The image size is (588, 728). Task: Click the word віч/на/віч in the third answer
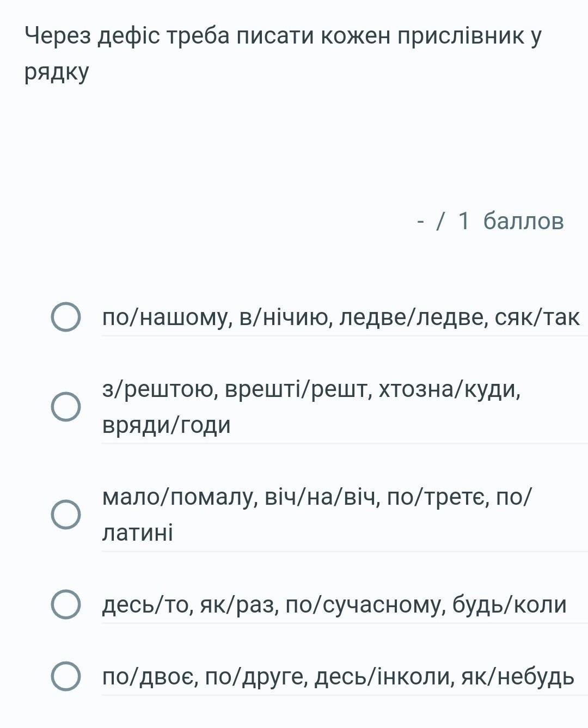click(x=321, y=497)
